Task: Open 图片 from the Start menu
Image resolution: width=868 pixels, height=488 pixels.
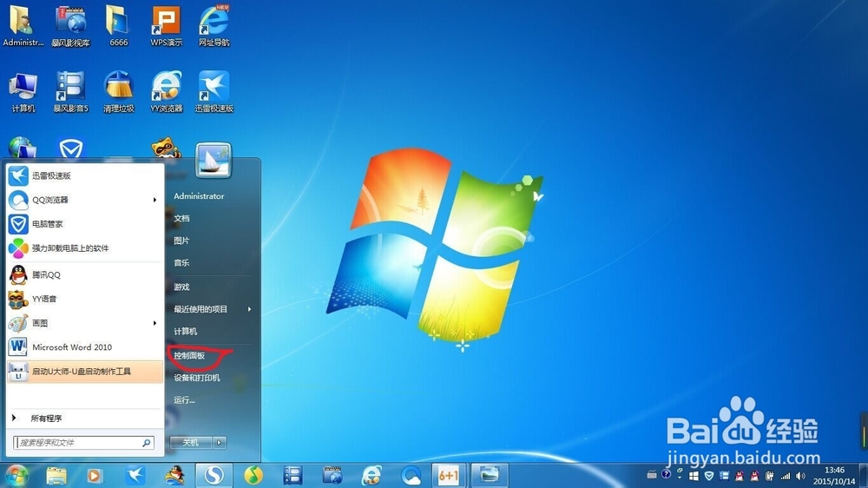Action: coord(181,241)
